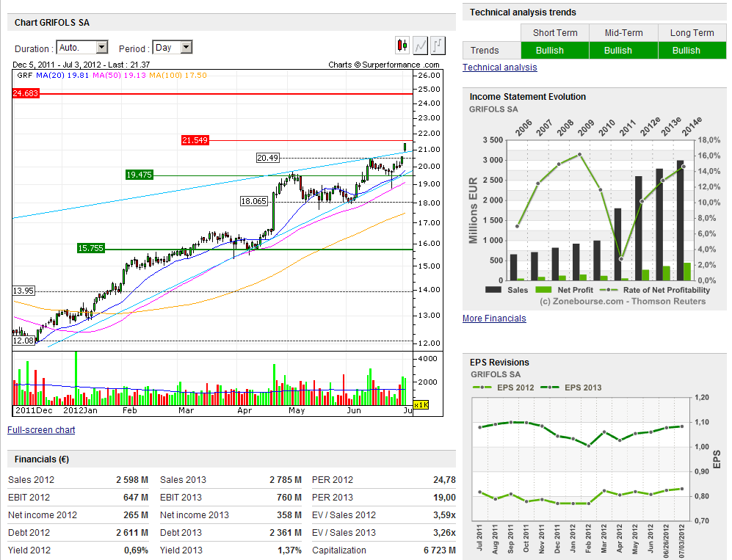The height and width of the screenshot is (560, 732).
Task: Click the Sales 2013 value 2 785 M
Action: click(285, 480)
